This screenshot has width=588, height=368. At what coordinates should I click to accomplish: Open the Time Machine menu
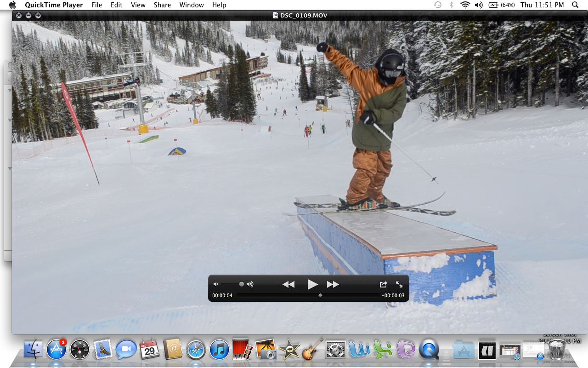pos(436,5)
